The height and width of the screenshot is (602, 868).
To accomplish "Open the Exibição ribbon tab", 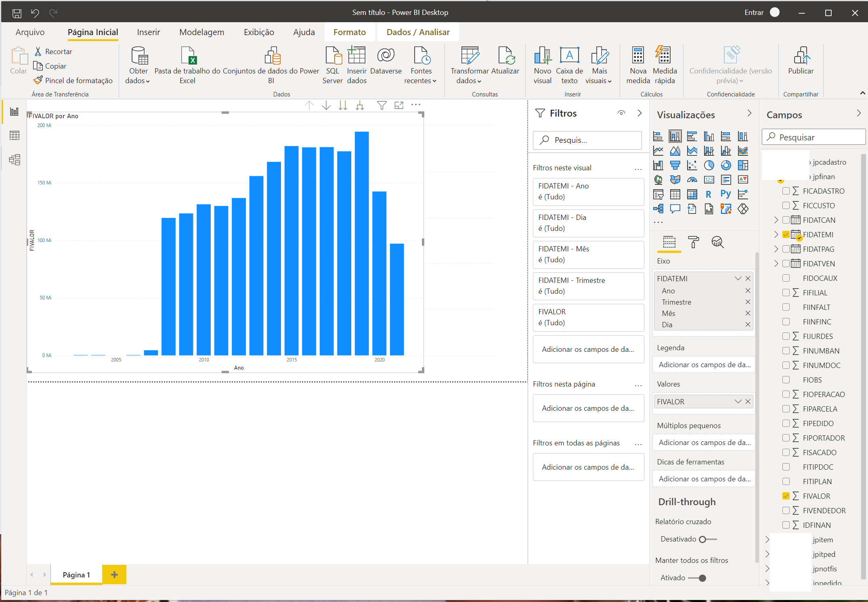I will click(258, 32).
